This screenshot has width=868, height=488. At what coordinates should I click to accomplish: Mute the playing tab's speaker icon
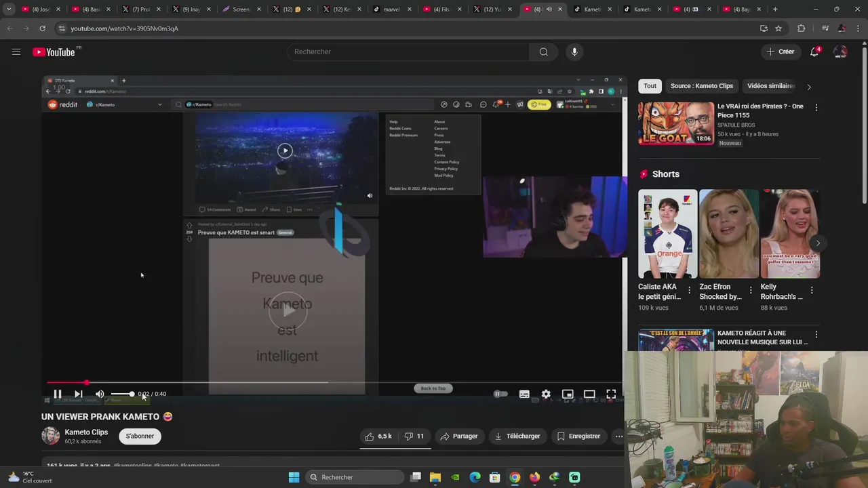(x=549, y=9)
